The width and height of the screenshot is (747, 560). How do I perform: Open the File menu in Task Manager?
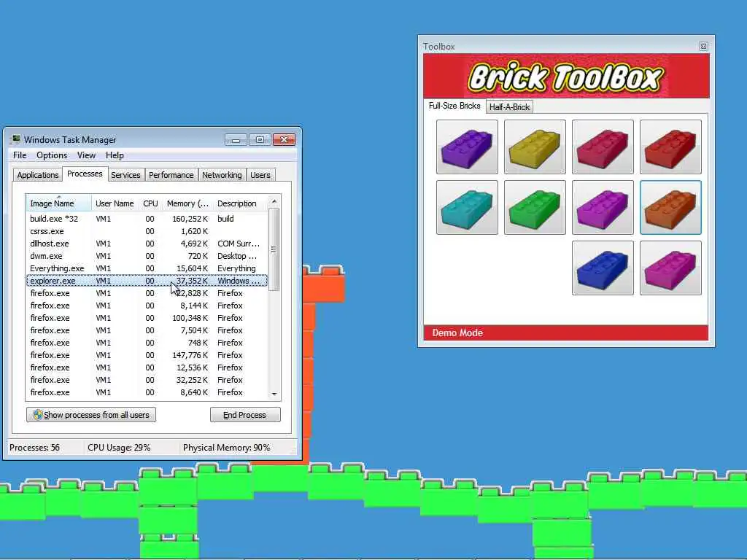coord(20,155)
